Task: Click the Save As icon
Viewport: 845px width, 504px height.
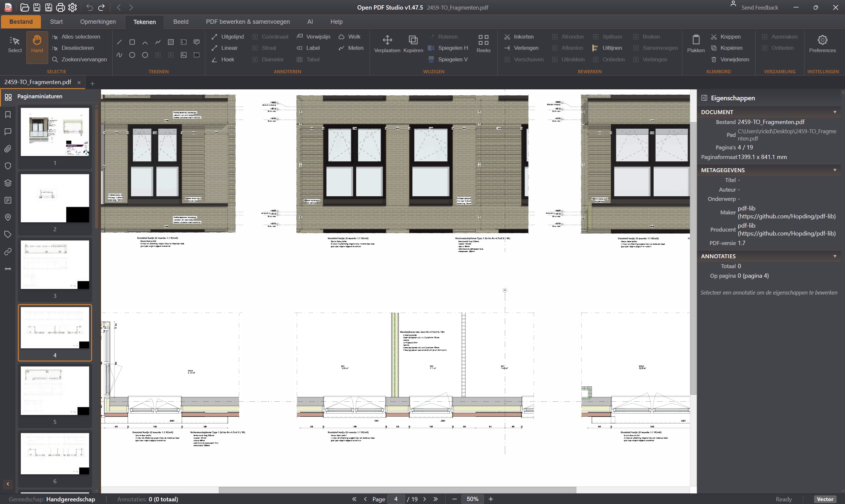Action: pyautogui.click(x=49, y=7)
